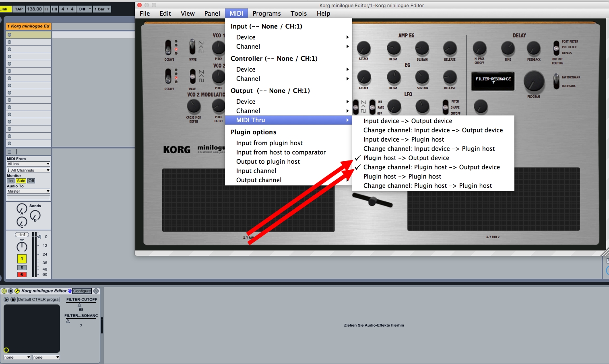609x364 pixels.
Task: Click the Default CTRLR program name field
Action: pyautogui.click(x=39, y=300)
